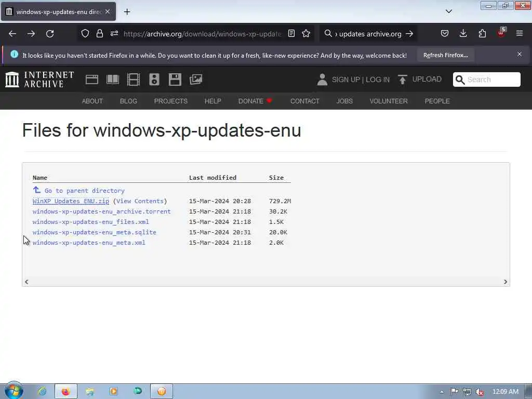The width and height of the screenshot is (532, 399).
Task: Open the Video film icon
Action: tap(134, 79)
